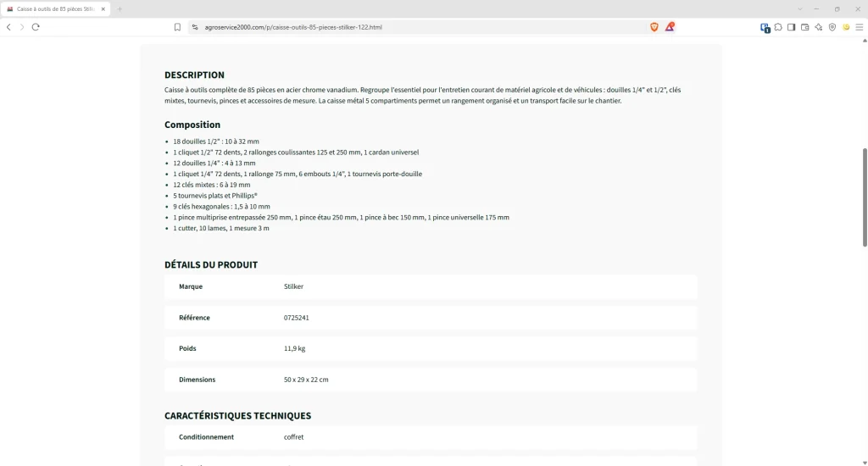The width and height of the screenshot is (868, 466).
Task: Click the Dimensions label
Action: click(x=197, y=380)
